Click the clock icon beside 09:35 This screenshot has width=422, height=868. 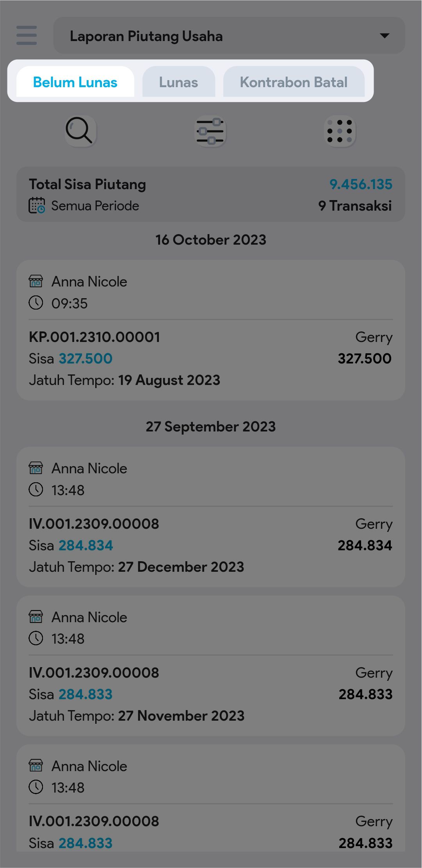coord(36,303)
